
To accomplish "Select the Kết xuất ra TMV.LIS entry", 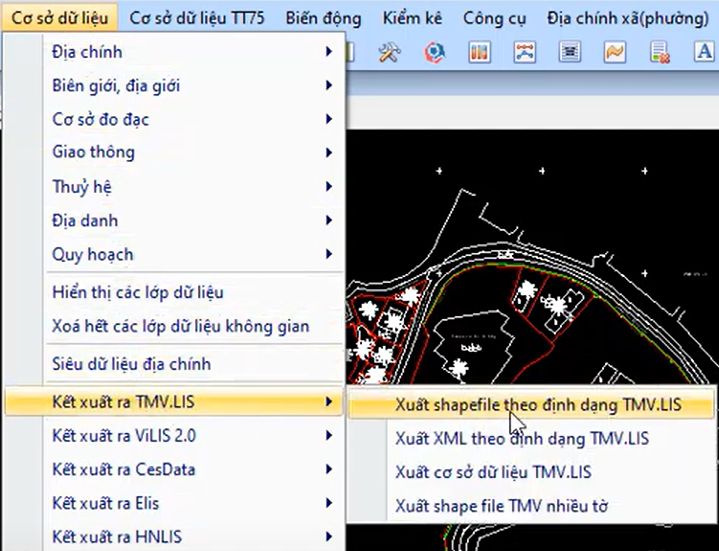I will [x=174, y=402].
